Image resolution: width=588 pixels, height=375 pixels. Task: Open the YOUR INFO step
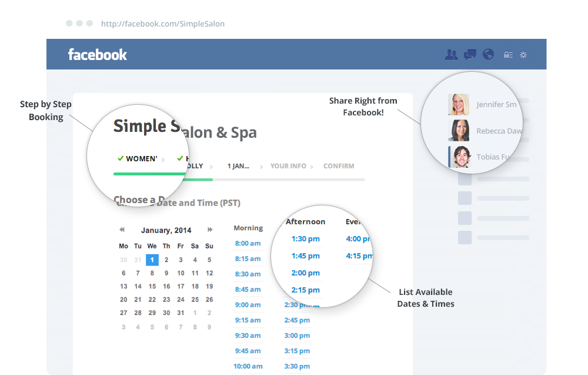click(288, 166)
